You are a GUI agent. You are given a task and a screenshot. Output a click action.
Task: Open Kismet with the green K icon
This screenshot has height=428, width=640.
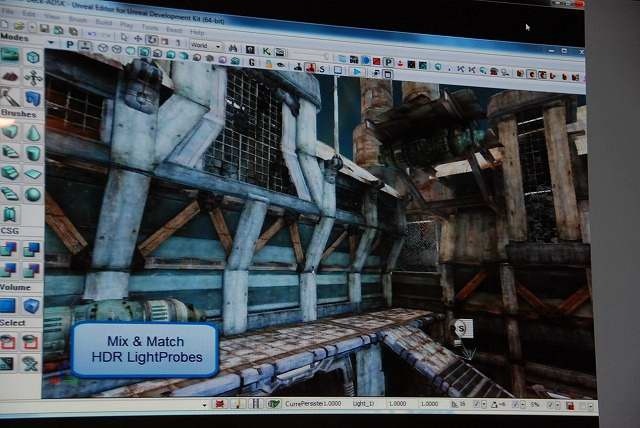point(267,51)
